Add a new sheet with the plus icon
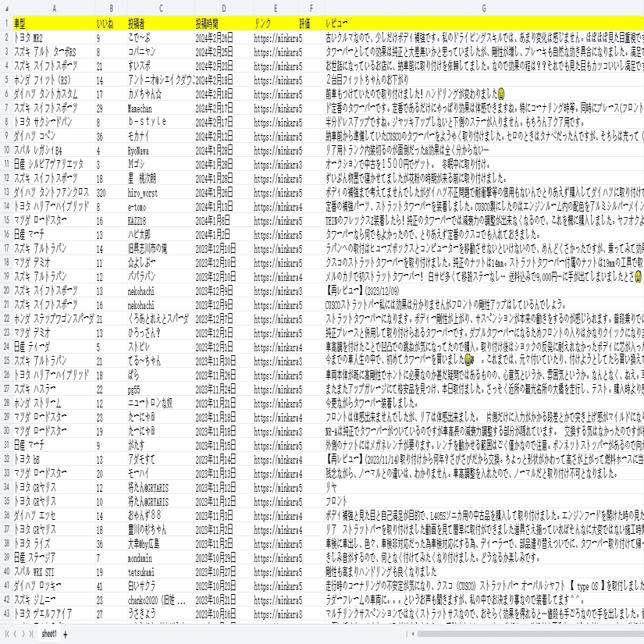 pyautogui.click(x=66, y=635)
